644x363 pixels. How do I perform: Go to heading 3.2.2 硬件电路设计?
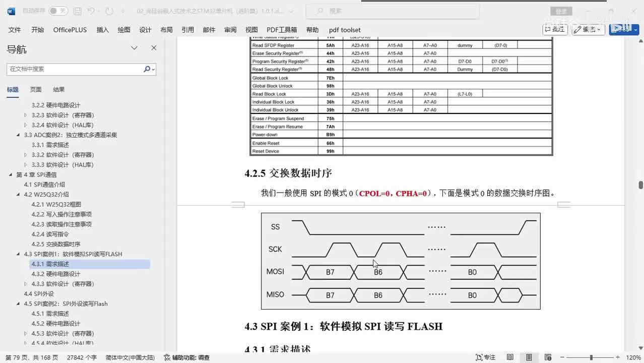tap(56, 105)
